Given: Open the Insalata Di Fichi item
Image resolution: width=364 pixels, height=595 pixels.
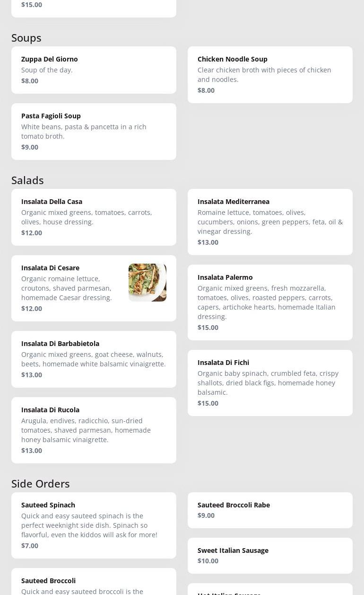Looking at the screenshot, I should [x=270, y=383].
